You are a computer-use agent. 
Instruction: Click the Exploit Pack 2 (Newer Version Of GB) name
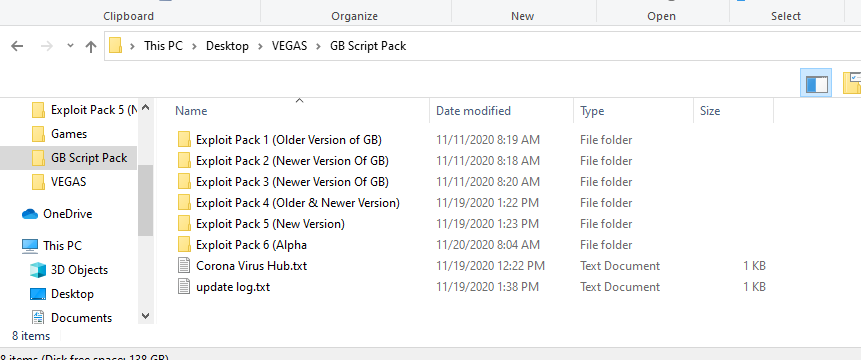pos(292,161)
